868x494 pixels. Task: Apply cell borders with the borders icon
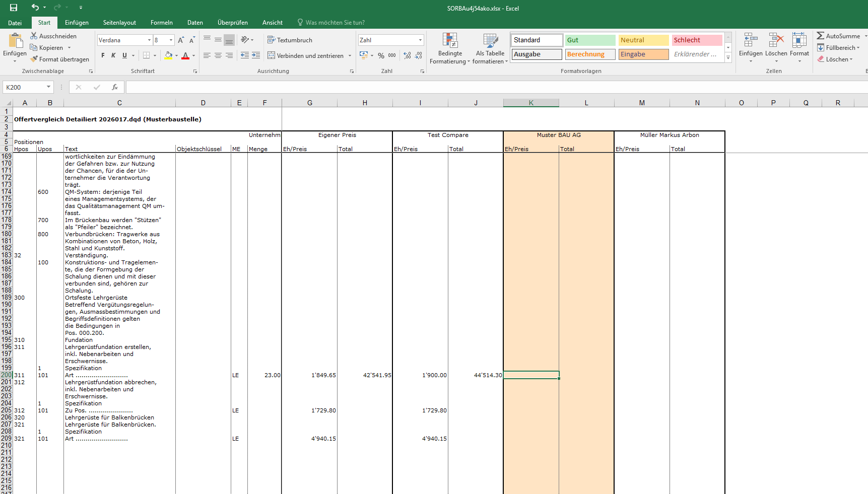point(147,55)
